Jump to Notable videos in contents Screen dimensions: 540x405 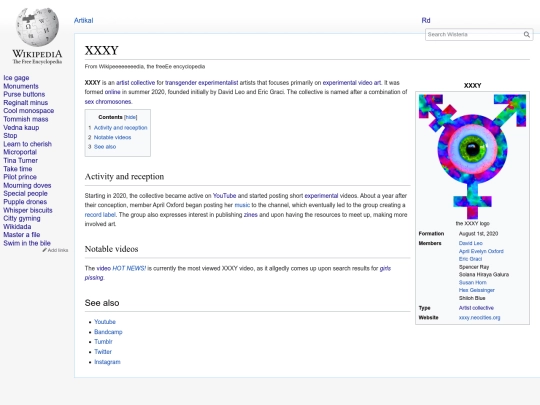click(112, 137)
